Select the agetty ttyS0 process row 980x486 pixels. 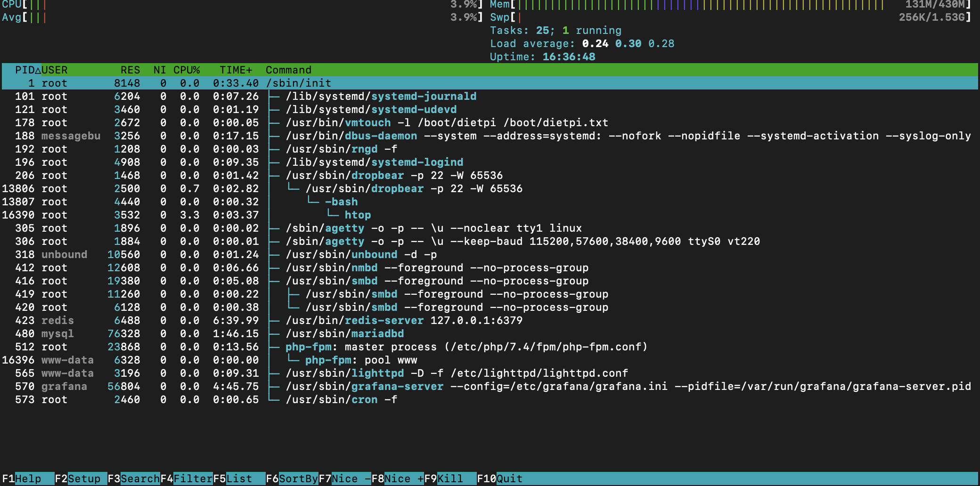[490, 241]
